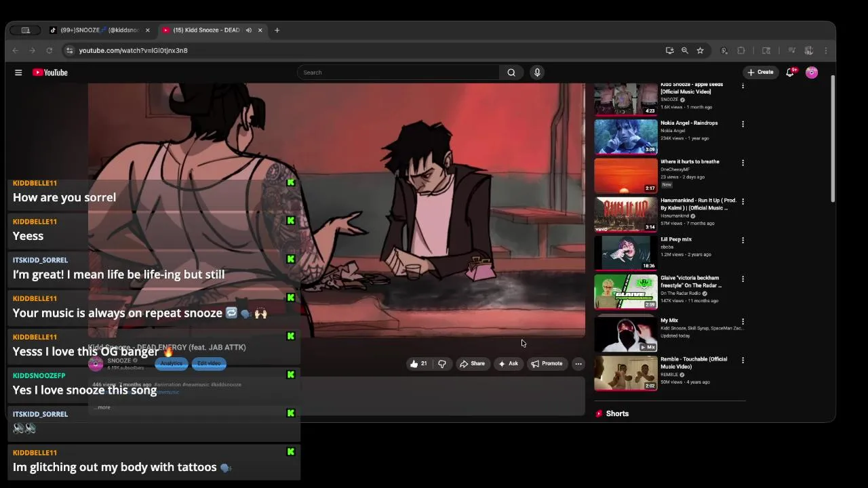Go forward in the browser
The image size is (868, 488).
click(32, 50)
